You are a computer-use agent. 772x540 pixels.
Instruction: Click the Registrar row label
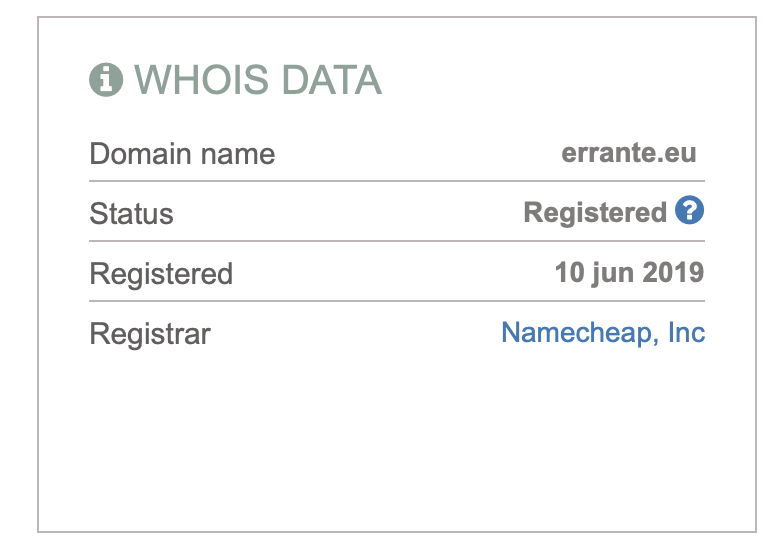click(150, 334)
